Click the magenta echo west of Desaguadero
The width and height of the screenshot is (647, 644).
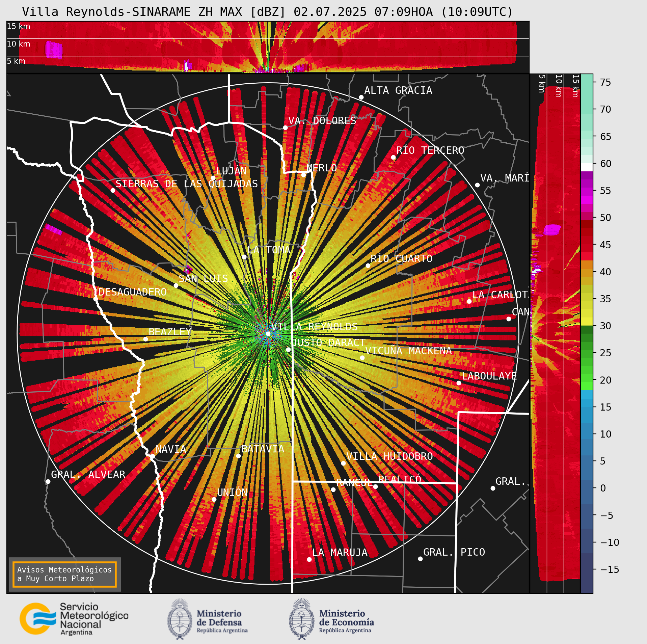(54, 229)
